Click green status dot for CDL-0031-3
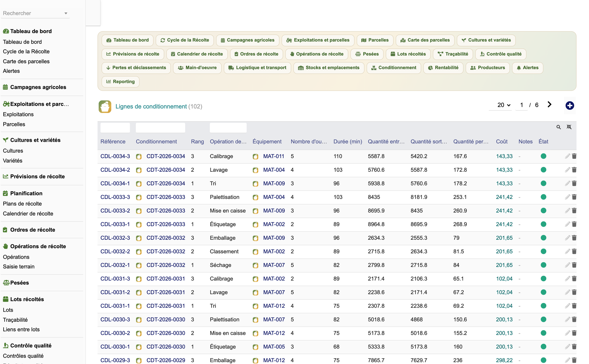The image size is (589, 364). [543, 279]
